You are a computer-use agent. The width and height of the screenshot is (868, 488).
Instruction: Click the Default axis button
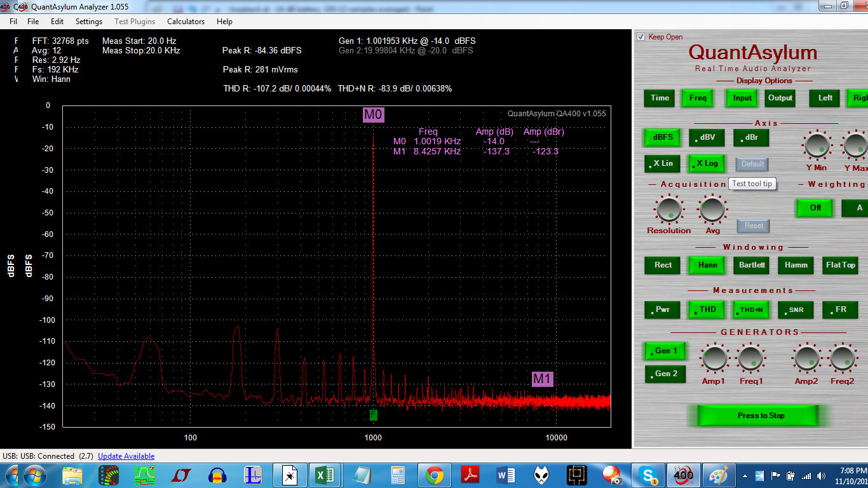point(752,164)
